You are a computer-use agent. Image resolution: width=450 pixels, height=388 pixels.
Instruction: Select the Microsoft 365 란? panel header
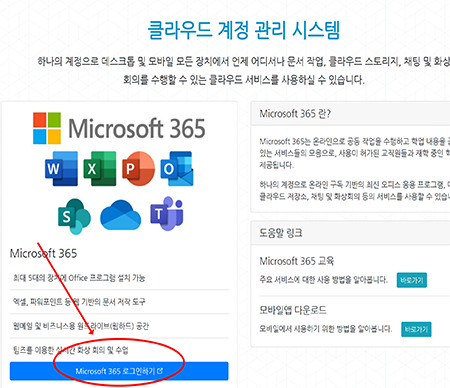click(x=350, y=114)
